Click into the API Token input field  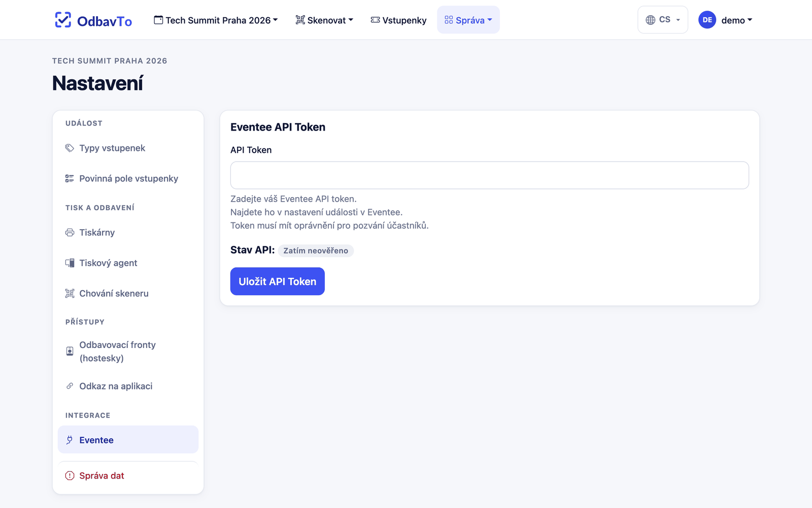(x=490, y=175)
